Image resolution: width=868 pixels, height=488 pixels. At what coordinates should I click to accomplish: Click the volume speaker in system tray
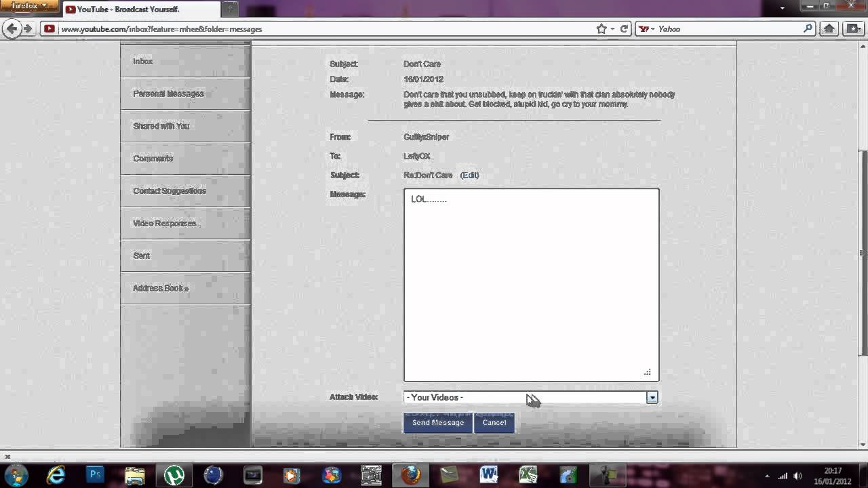tap(797, 476)
